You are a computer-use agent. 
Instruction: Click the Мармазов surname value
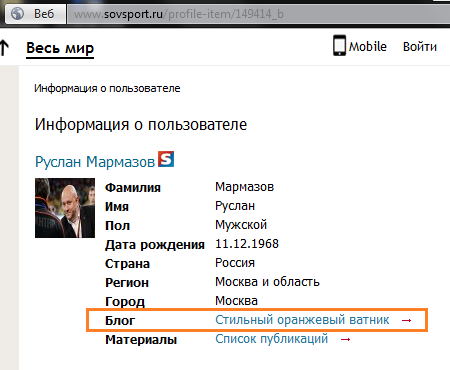[x=244, y=187]
